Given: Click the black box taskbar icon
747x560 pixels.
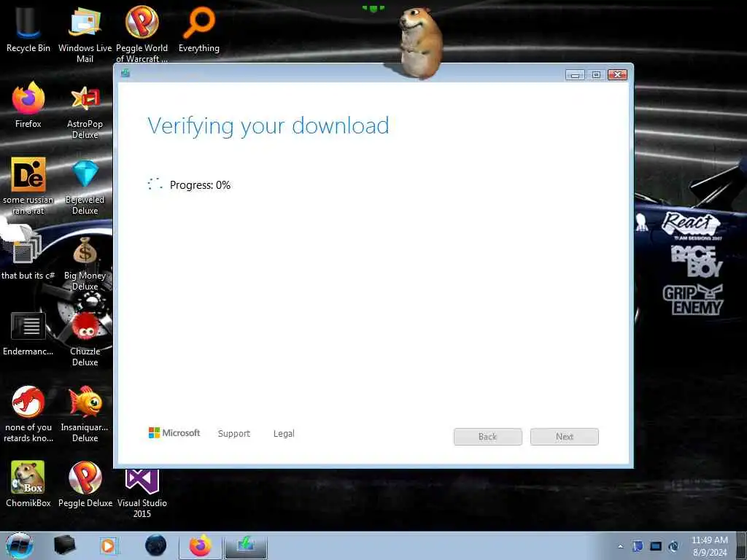Looking at the screenshot, I should click(x=65, y=545).
